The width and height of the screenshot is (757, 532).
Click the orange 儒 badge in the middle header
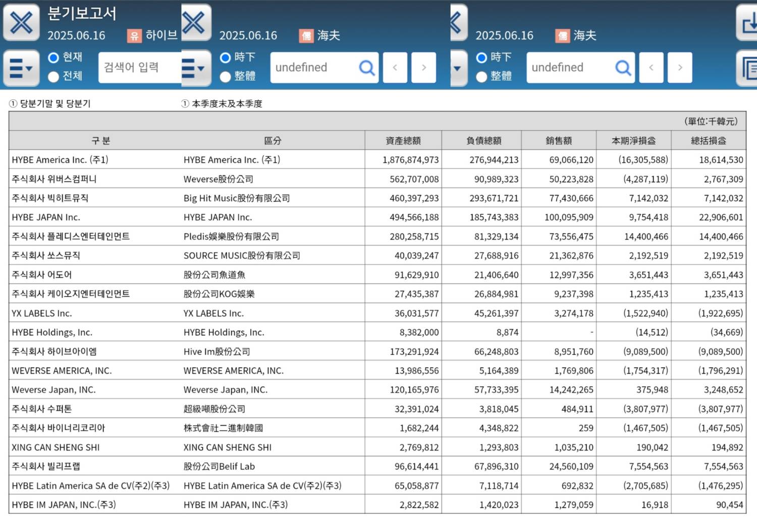(x=306, y=35)
